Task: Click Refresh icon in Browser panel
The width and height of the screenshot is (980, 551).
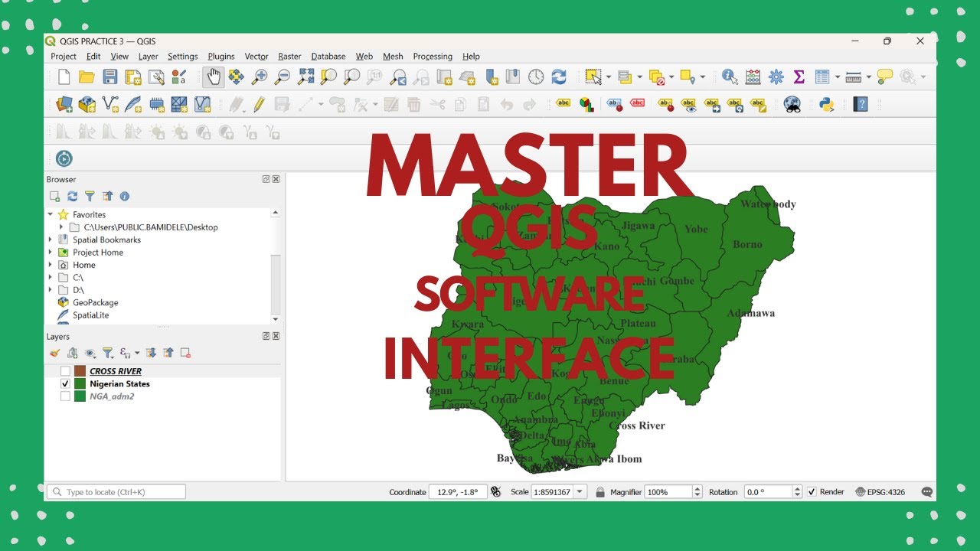Action: 72,197
